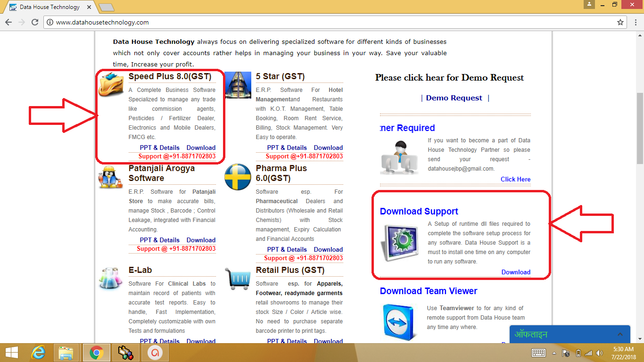
Task: Click the Chrome user profile icon
Action: pos(589,4)
